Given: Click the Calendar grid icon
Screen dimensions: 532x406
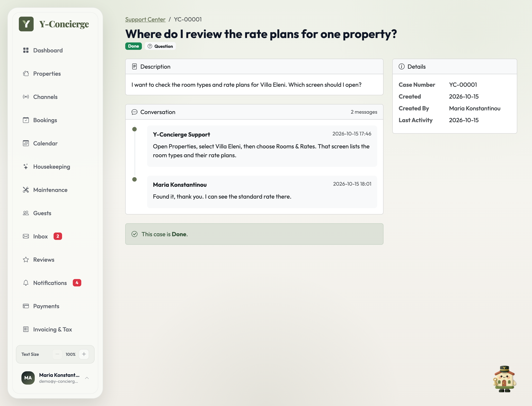Looking at the screenshot, I should (26, 143).
